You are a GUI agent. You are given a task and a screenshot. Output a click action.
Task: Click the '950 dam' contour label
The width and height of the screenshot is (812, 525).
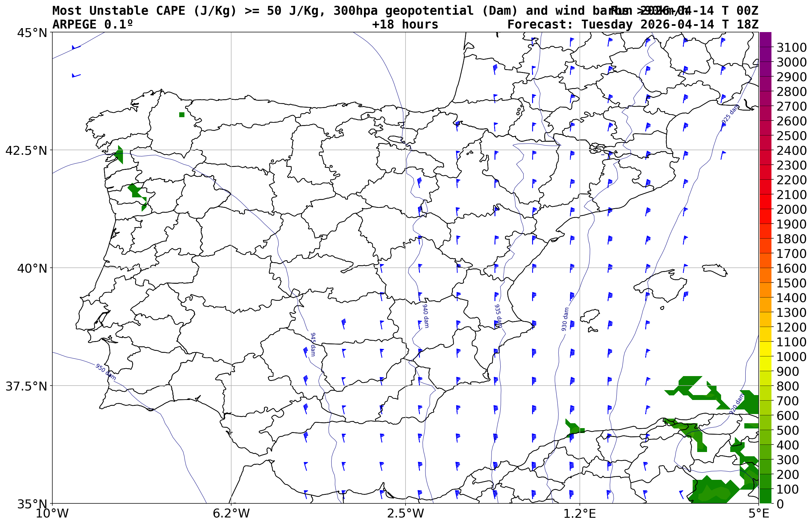coord(106,372)
